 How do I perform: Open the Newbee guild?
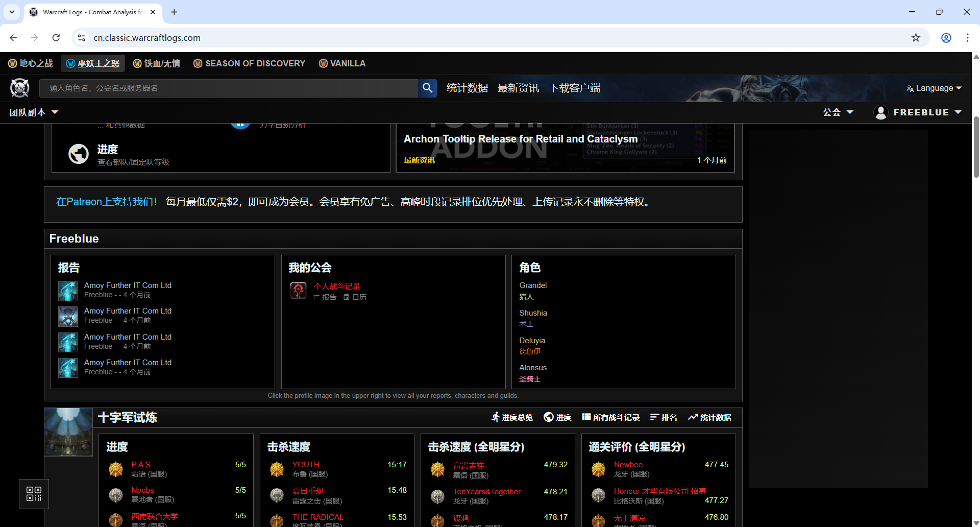628,465
